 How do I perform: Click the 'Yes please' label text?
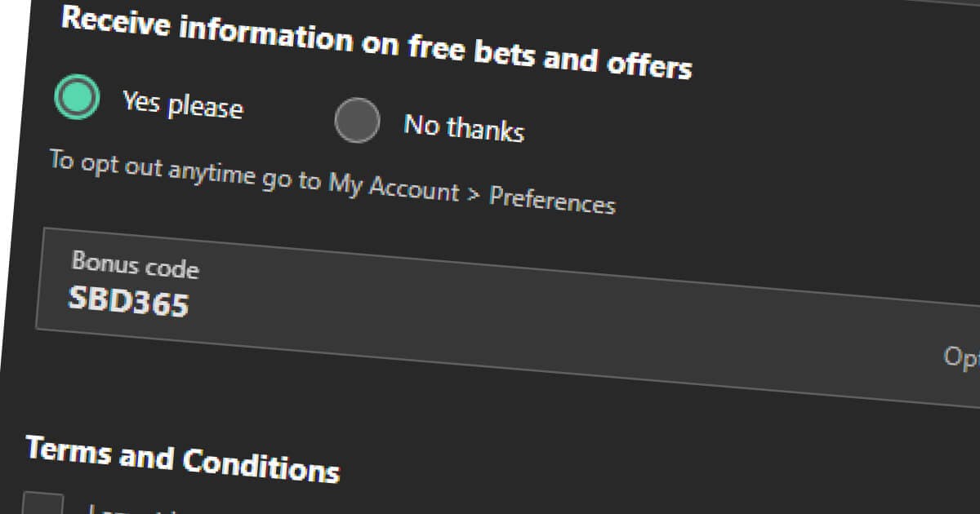pos(183,107)
